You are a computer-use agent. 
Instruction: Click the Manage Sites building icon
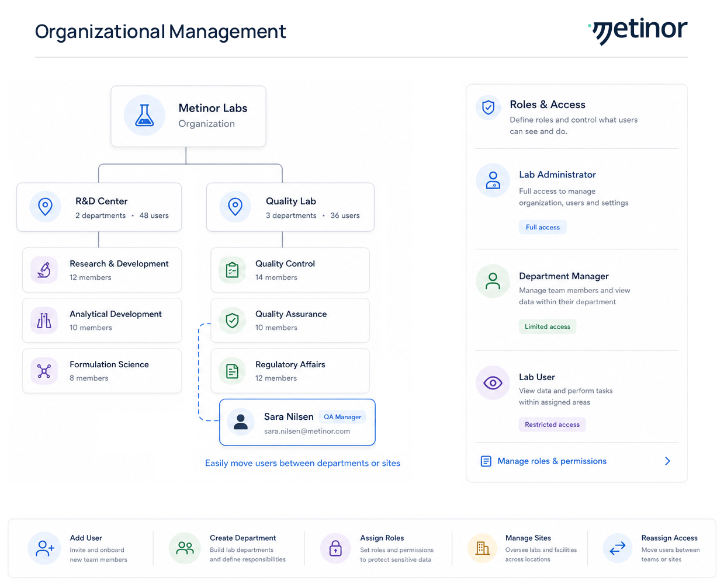pos(482,548)
